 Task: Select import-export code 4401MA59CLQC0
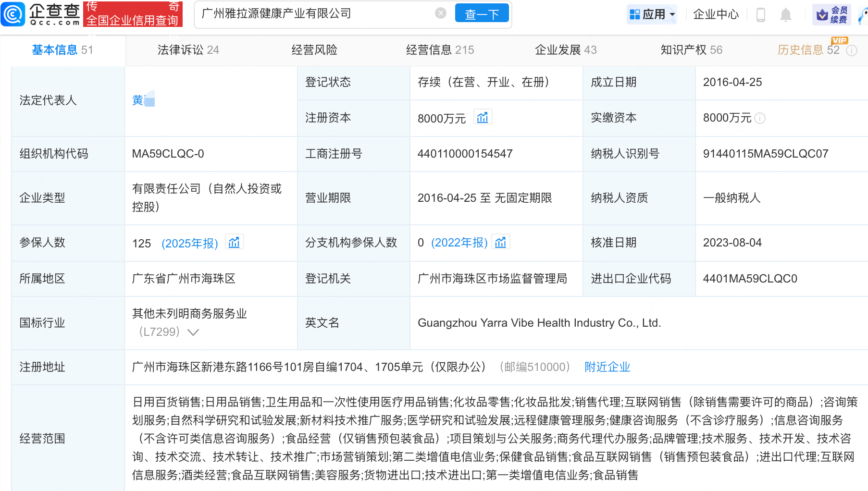click(750, 279)
